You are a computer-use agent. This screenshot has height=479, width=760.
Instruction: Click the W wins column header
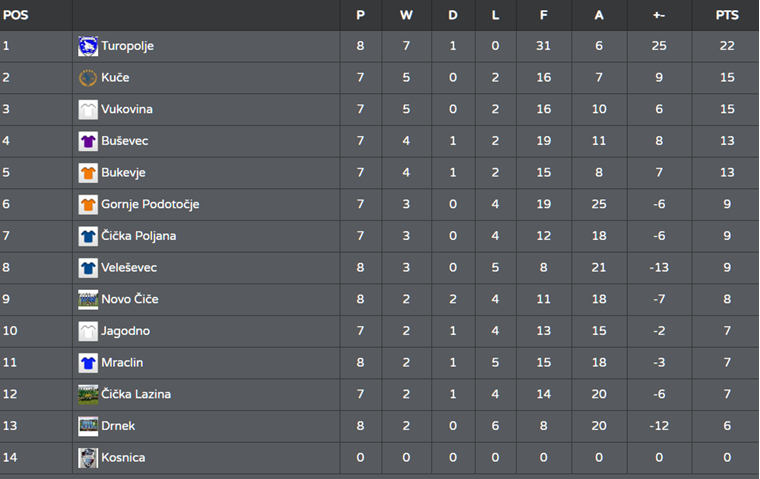[406, 15]
